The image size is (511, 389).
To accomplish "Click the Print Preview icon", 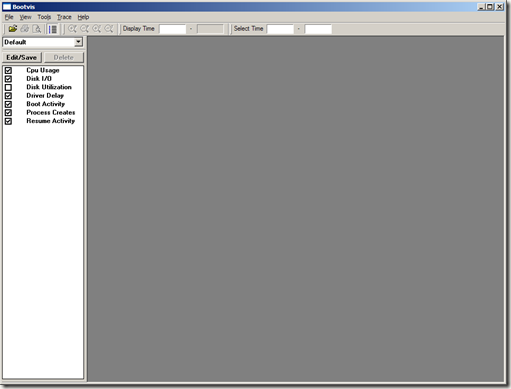I will point(37,29).
